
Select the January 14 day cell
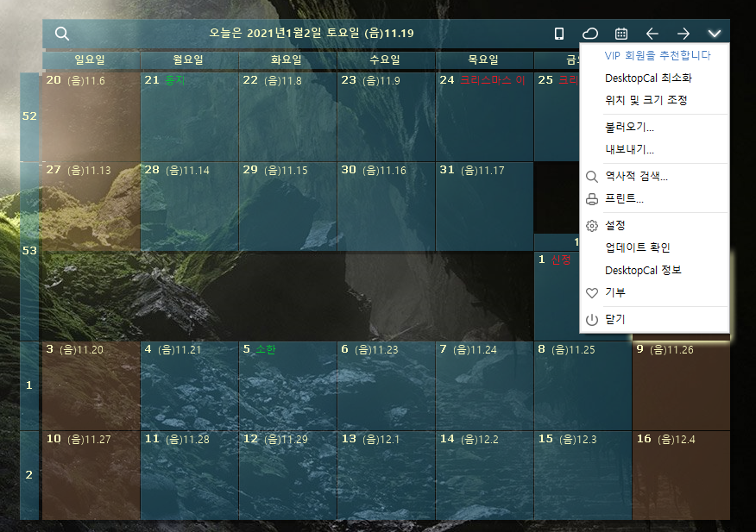coord(484,476)
